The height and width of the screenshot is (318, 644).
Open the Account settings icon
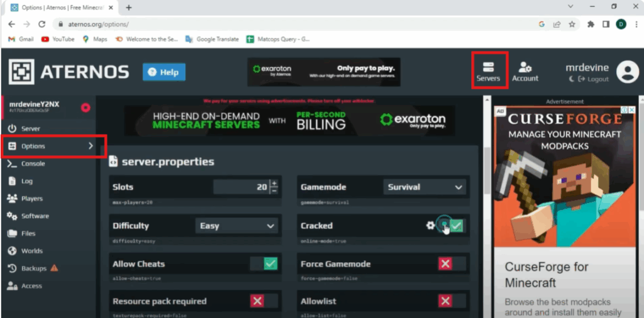pyautogui.click(x=525, y=67)
